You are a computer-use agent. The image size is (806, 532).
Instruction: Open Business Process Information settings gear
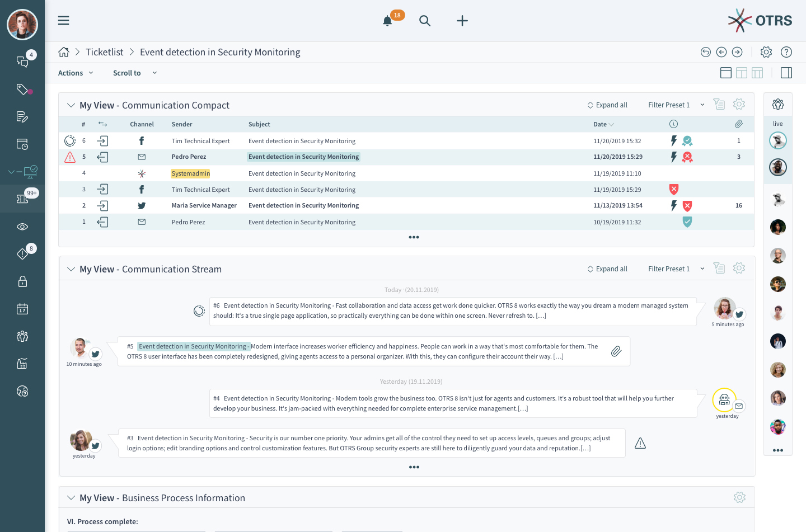739,497
